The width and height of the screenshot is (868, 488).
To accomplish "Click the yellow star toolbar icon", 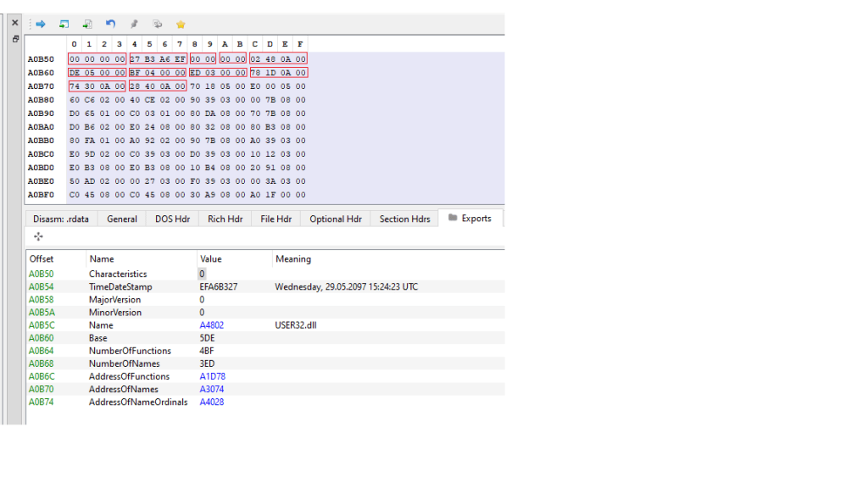I will [181, 24].
